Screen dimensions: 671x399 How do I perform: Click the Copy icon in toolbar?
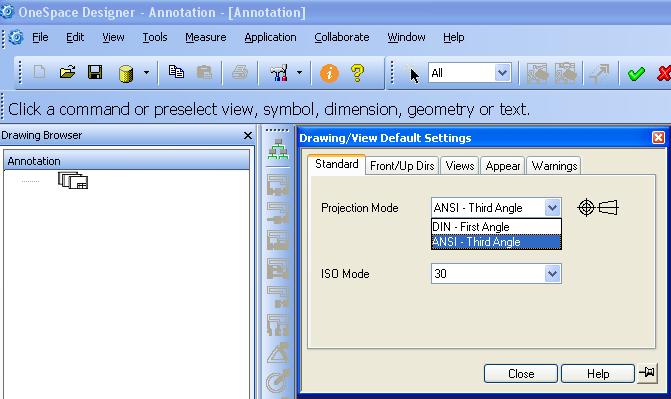[x=176, y=72]
